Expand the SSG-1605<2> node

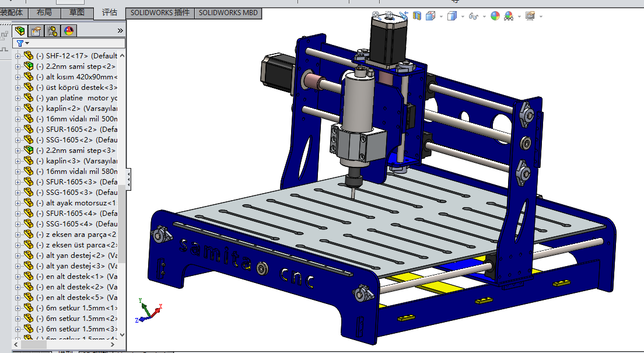(17, 140)
